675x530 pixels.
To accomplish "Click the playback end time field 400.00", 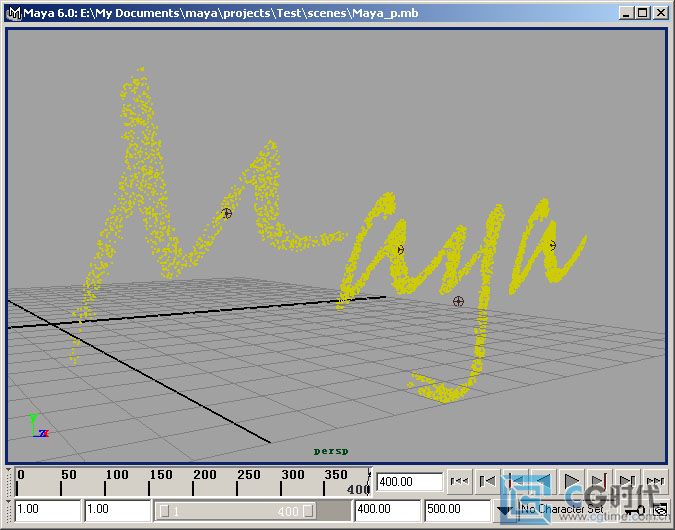I will click(x=388, y=510).
